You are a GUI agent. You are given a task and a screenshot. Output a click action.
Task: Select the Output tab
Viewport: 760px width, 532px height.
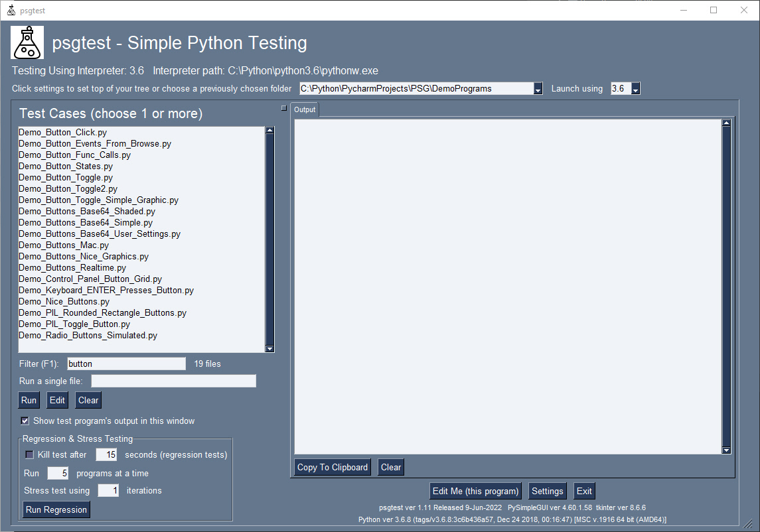[305, 109]
